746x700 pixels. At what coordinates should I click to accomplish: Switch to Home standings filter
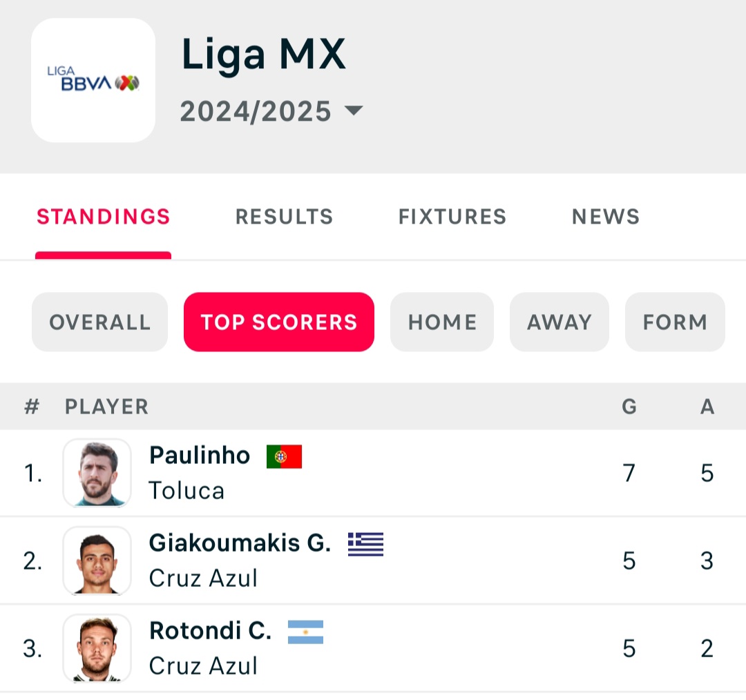442,322
